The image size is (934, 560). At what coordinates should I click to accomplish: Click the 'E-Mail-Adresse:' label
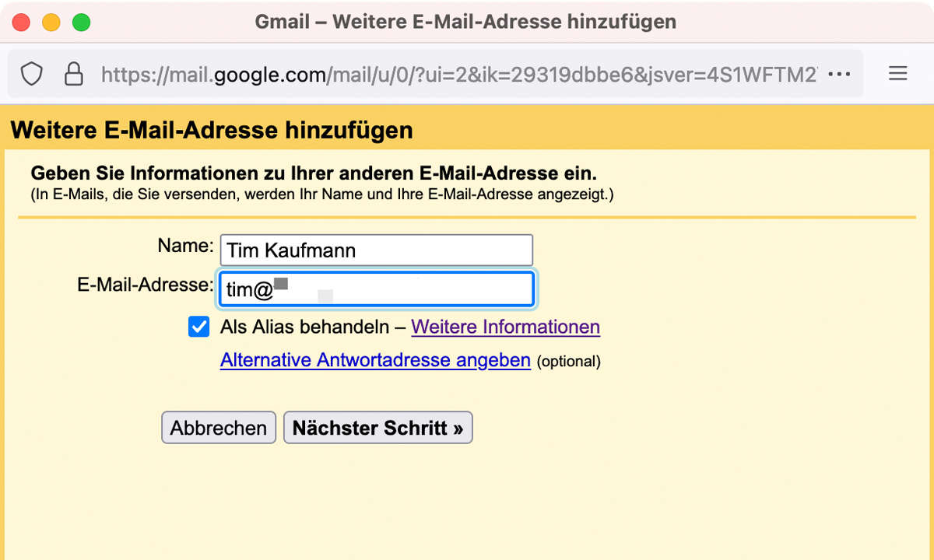[145, 285]
